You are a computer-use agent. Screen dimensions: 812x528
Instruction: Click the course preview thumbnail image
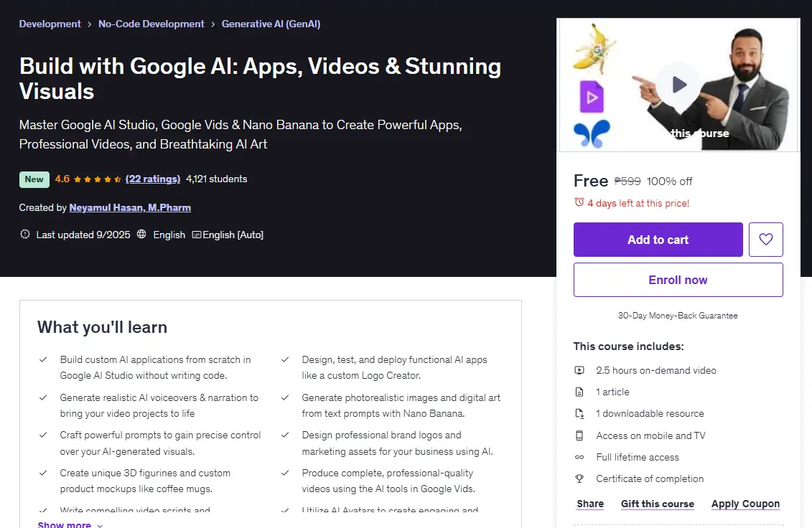(x=678, y=85)
